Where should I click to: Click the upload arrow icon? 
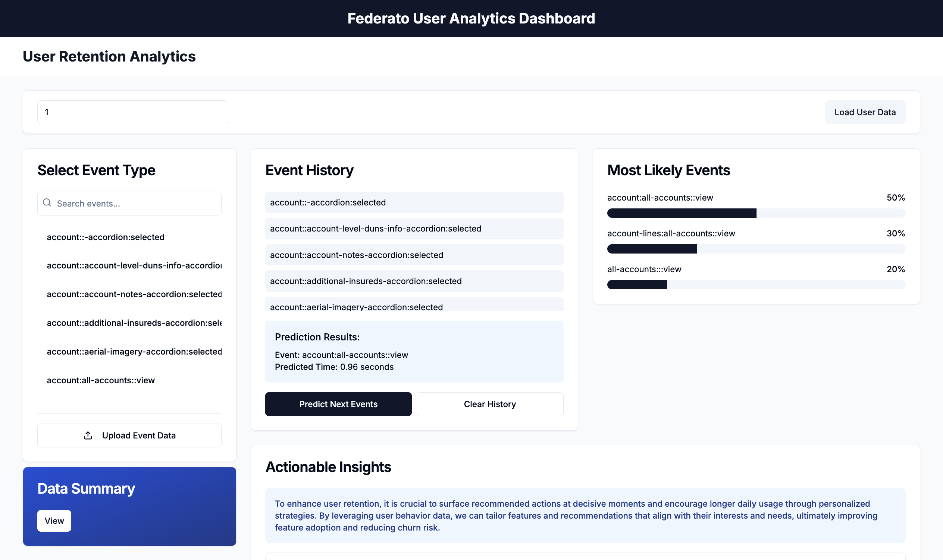88,435
